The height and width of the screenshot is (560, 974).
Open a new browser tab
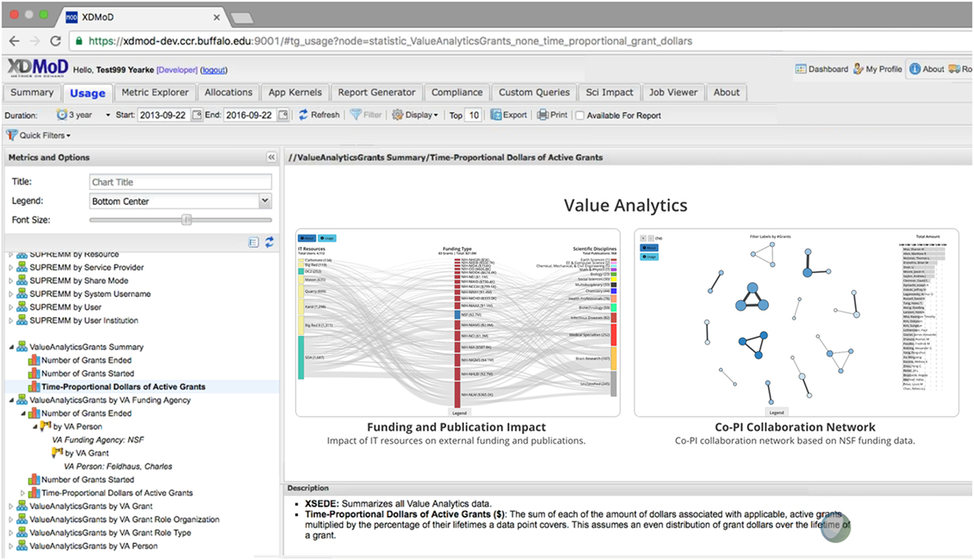click(242, 18)
